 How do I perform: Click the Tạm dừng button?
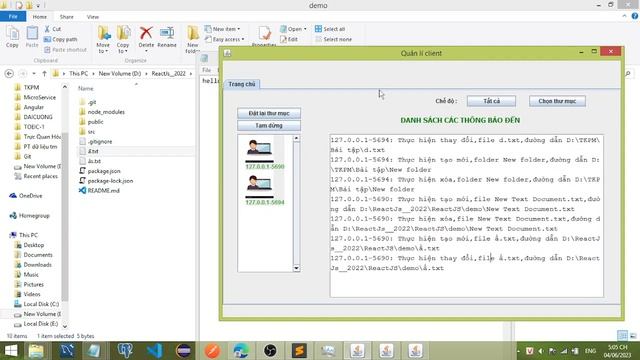click(269, 125)
